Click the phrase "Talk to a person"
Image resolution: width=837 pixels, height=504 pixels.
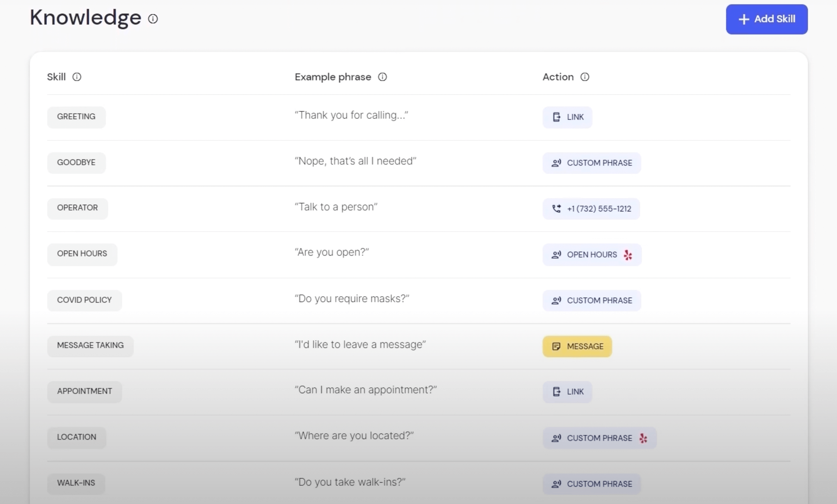coord(336,207)
